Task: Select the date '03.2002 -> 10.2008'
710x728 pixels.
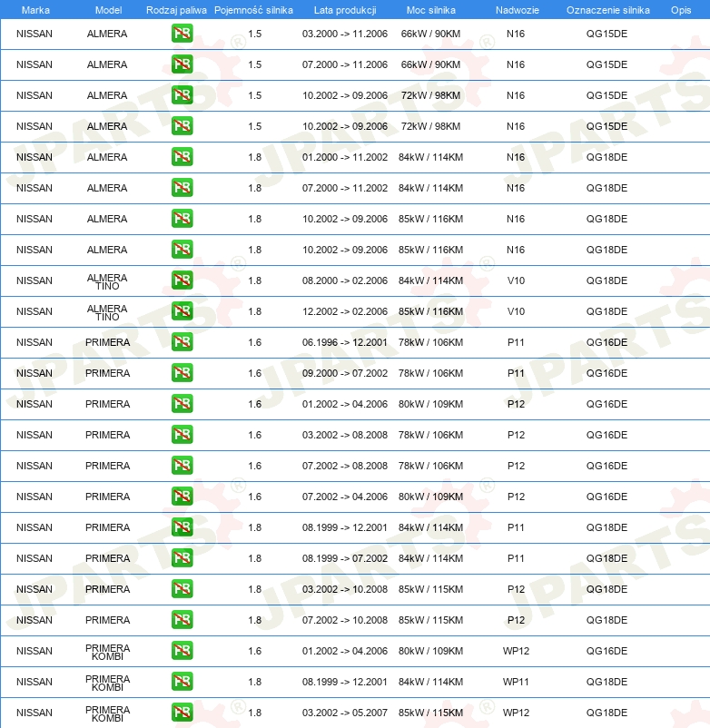Action: click(345, 589)
